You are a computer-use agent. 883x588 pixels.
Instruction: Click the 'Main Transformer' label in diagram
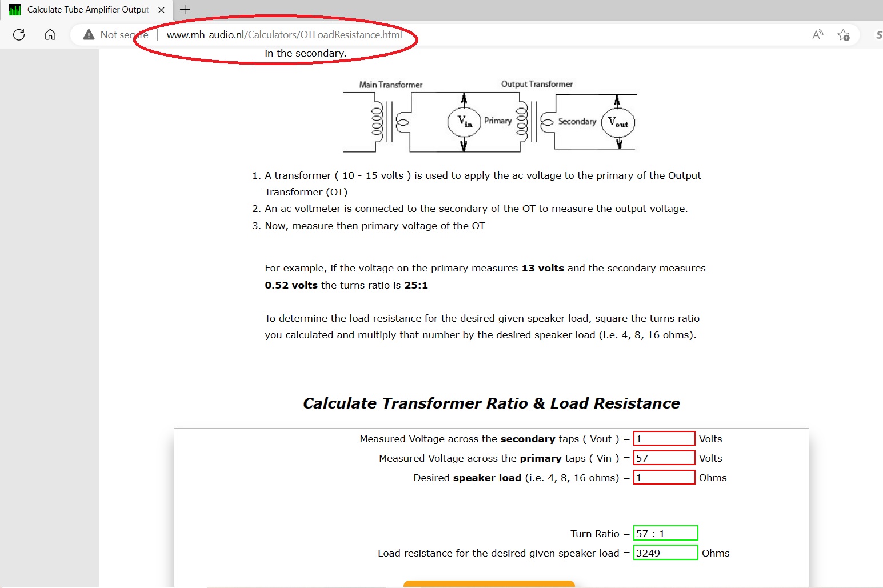point(391,85)
